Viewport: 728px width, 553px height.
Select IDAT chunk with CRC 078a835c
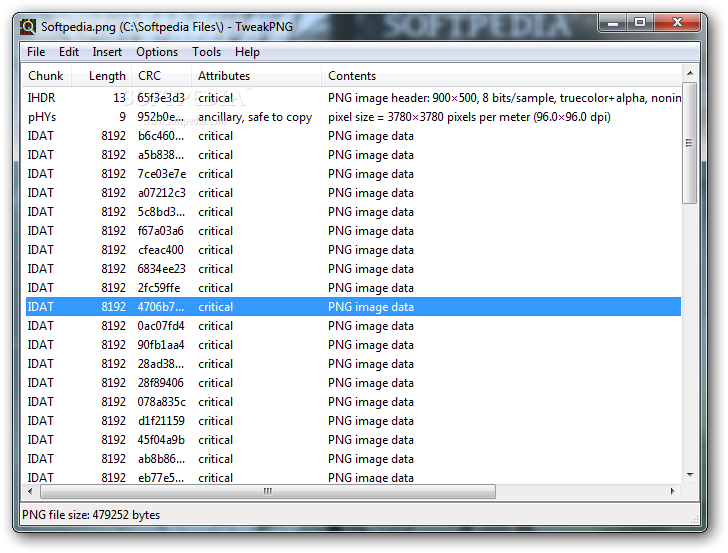tap(353, 402)
